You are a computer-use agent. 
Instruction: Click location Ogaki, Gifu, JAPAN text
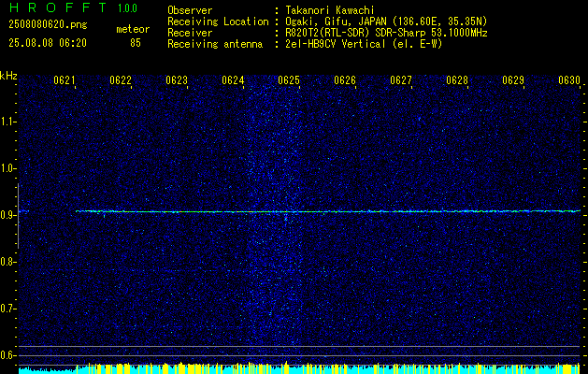click(386, 22)
